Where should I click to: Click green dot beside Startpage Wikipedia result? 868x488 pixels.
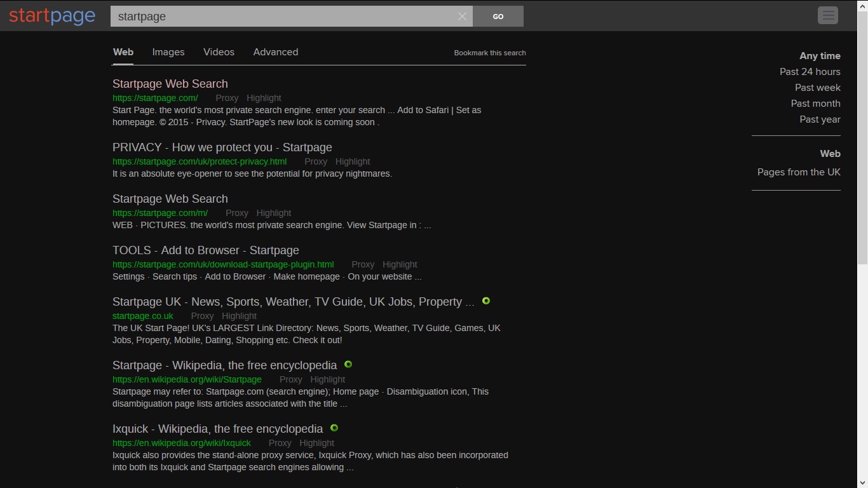click(348, 364)
